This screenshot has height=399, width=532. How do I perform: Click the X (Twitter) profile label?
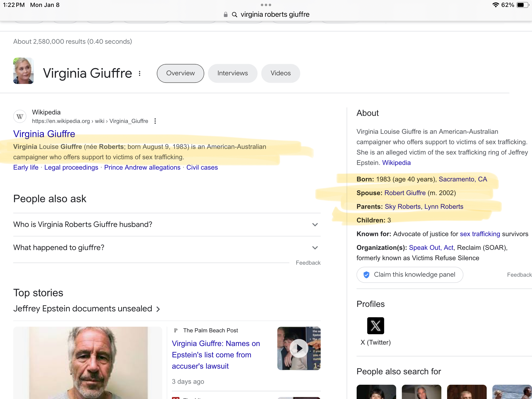376,342
